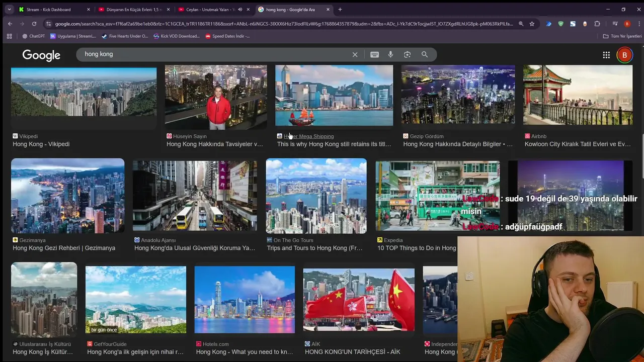644x362 pixels.
Task: Go forward in browser history
Action: (22, 24)
